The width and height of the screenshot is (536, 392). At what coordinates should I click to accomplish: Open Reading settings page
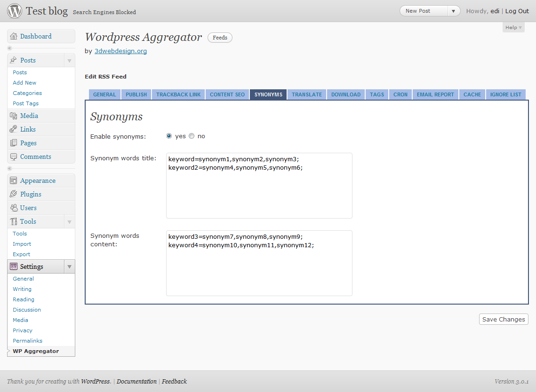[24, 299]
